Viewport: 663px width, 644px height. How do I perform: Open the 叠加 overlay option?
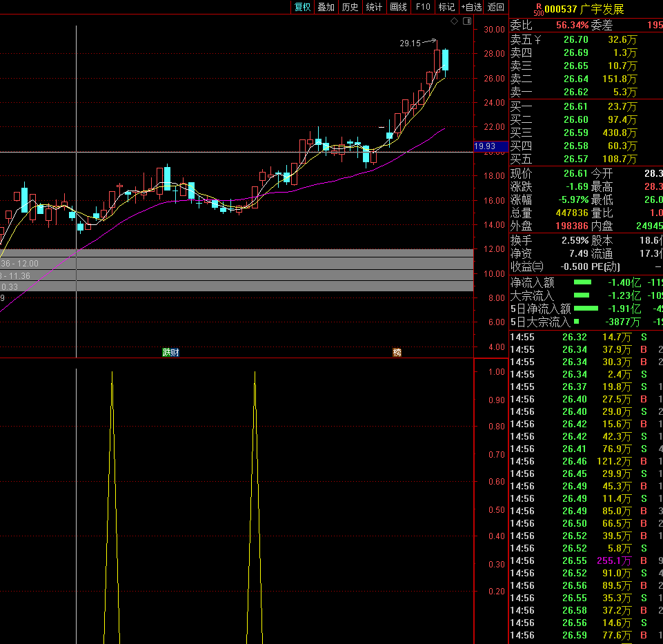point(326,7)
